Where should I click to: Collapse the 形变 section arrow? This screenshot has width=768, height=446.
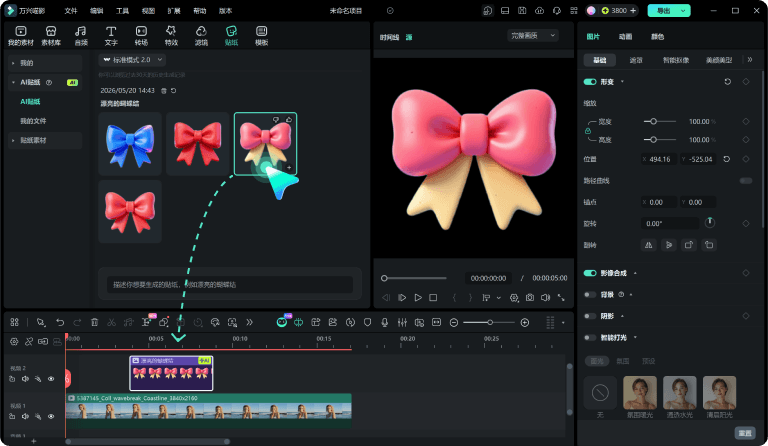[x=623, y=82]
